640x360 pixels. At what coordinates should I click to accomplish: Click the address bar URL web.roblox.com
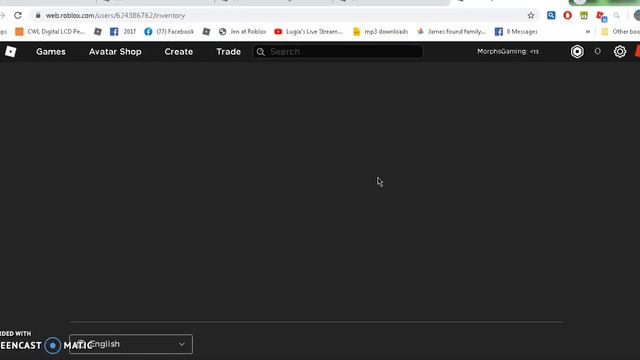click(x=115, y=16)
